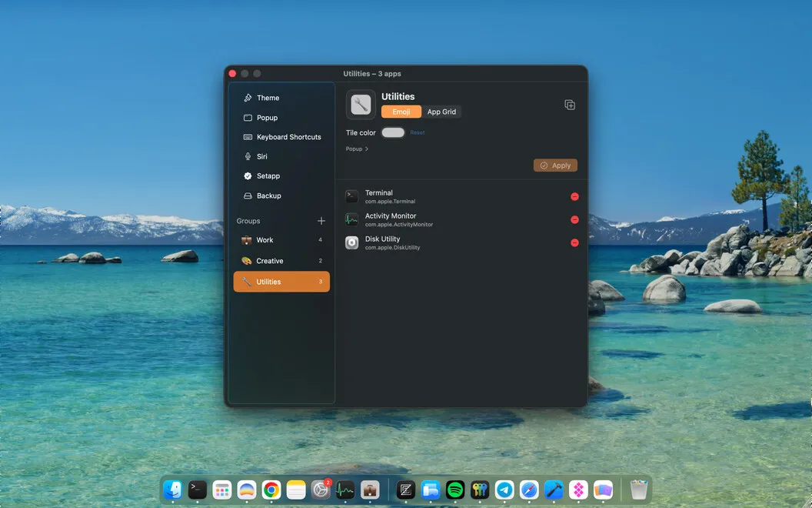Open System Settings with badge in Dock
Screen dimensions: 812x508
tap(321, 490)
